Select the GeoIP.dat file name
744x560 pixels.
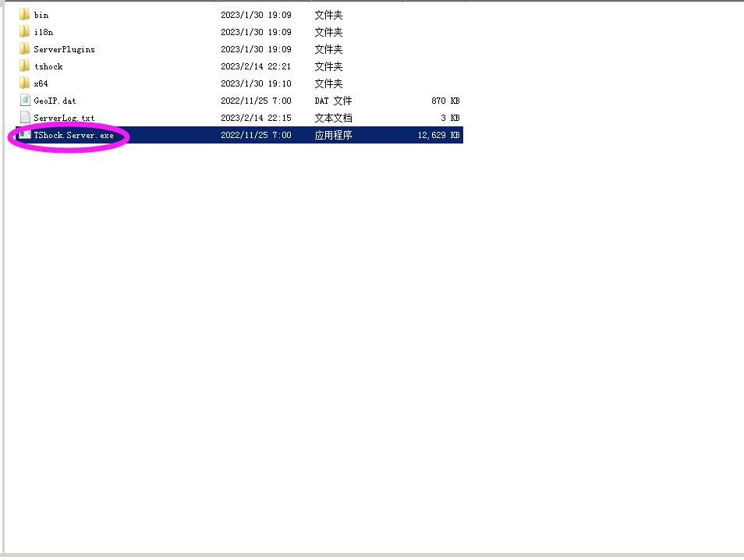pos(55,101)
